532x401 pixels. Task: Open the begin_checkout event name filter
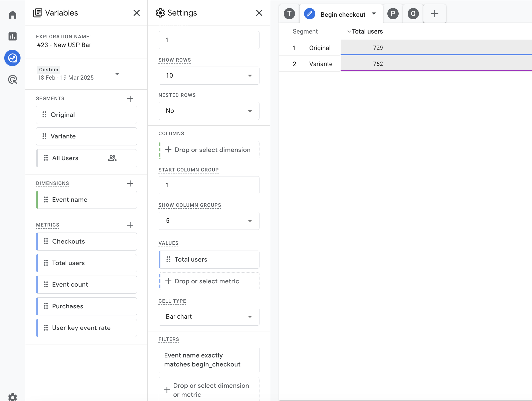coord(209,360)
